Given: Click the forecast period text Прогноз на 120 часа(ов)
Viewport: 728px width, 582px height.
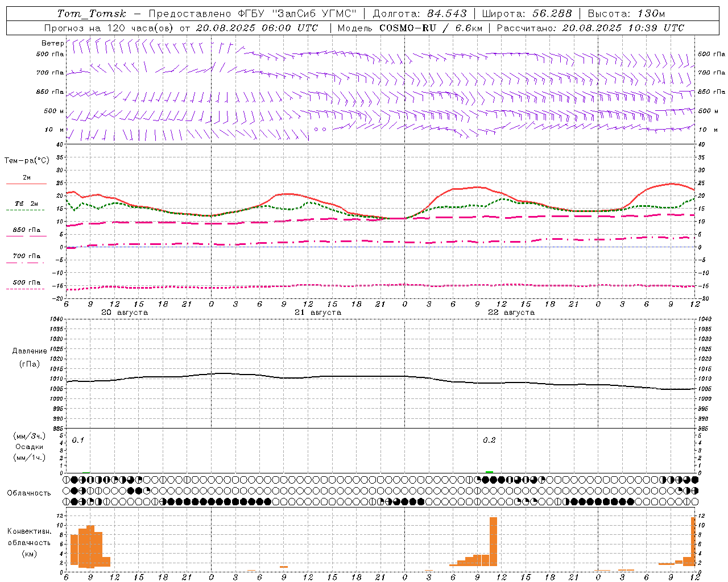Looking at the screenshot, I should click(109, 28).
